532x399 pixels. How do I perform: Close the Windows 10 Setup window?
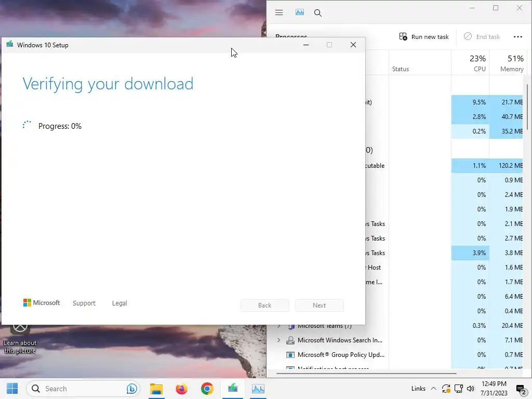pyautogui.click(x=353, y=45)
